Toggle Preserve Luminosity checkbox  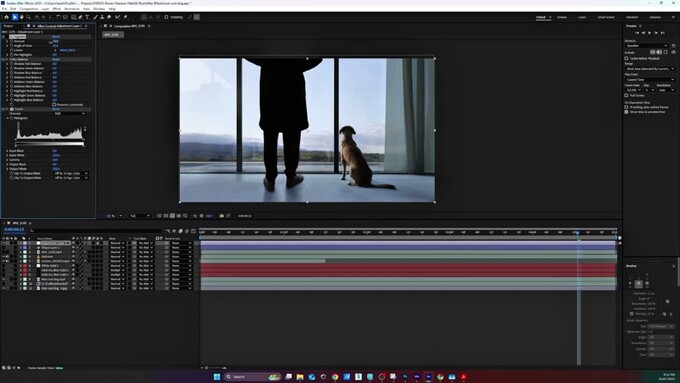click(x=54, y=105)
